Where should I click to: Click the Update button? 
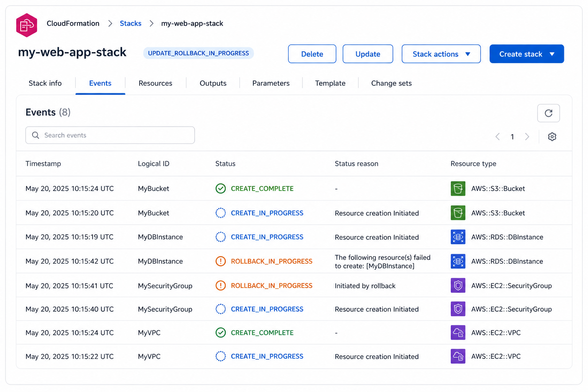pos(367,54)
